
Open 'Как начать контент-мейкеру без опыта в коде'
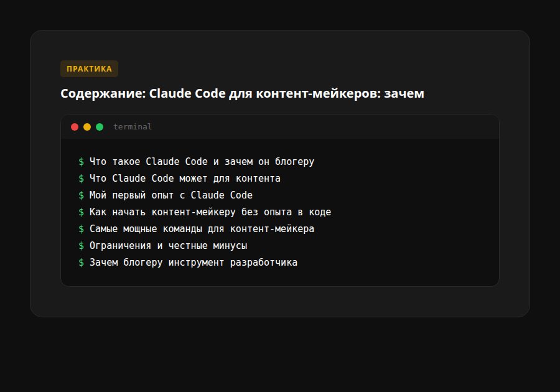click(210, 212)
